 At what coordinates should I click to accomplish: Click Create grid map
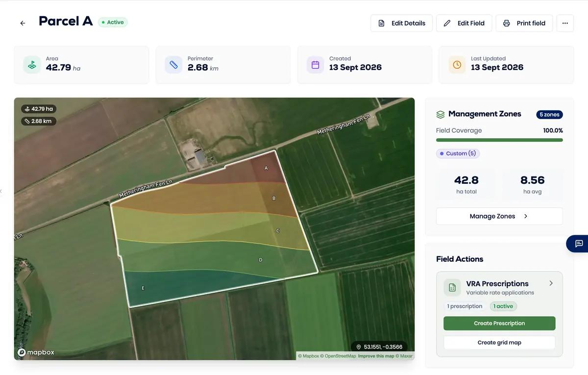(499, 343)
